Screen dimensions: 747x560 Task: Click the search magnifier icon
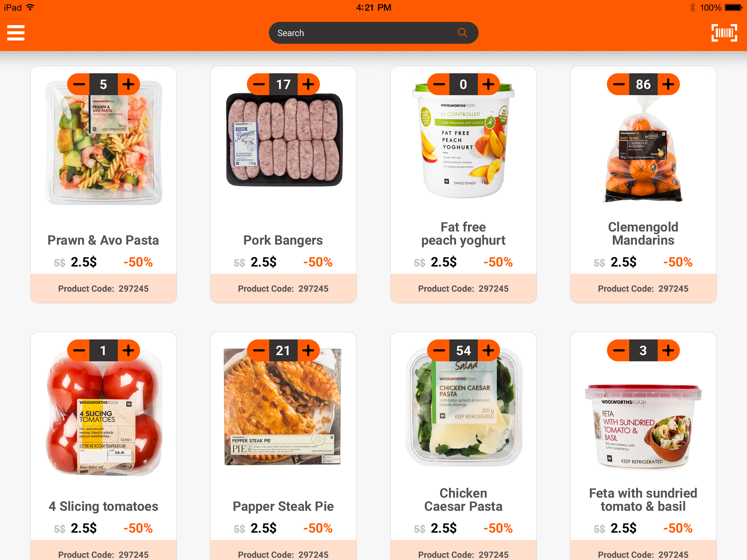pyautogui.click(x=462, y=33)
